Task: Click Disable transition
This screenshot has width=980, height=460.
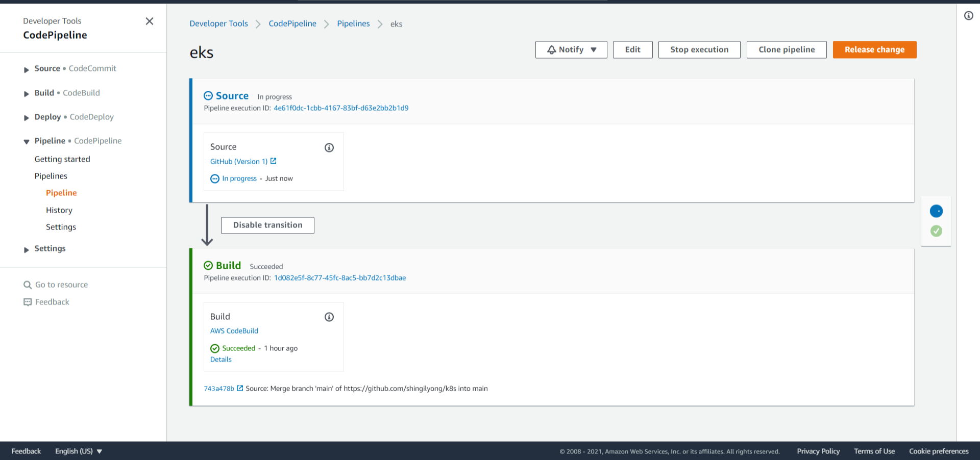Action: tap(267, 225)
